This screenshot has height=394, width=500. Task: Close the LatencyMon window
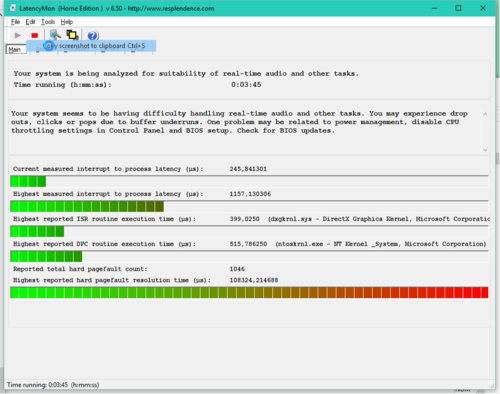(483, 8)
